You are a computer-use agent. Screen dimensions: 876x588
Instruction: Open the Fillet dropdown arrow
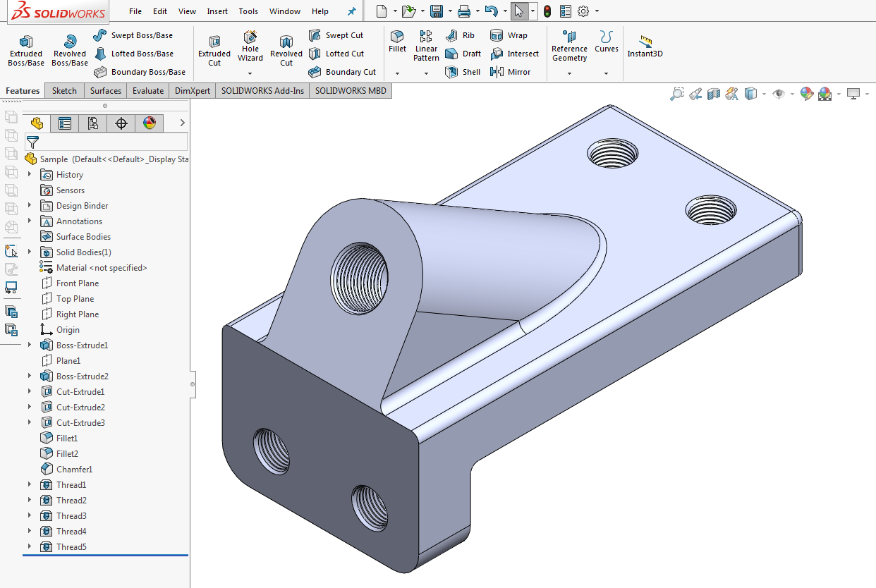(397, 73)
